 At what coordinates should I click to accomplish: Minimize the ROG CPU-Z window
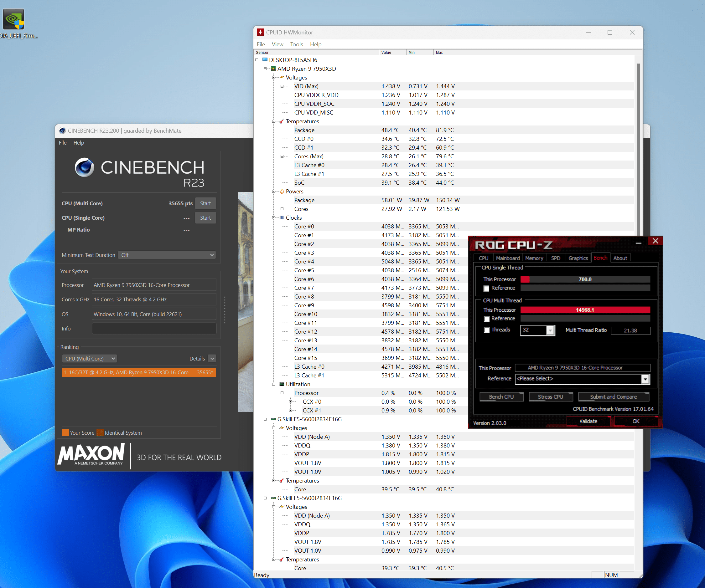tap(638, 242)
